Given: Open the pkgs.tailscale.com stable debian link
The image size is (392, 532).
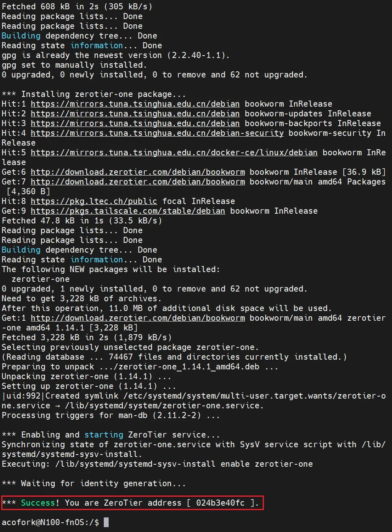Looking at the screenshot, I should tap(128, 211).
